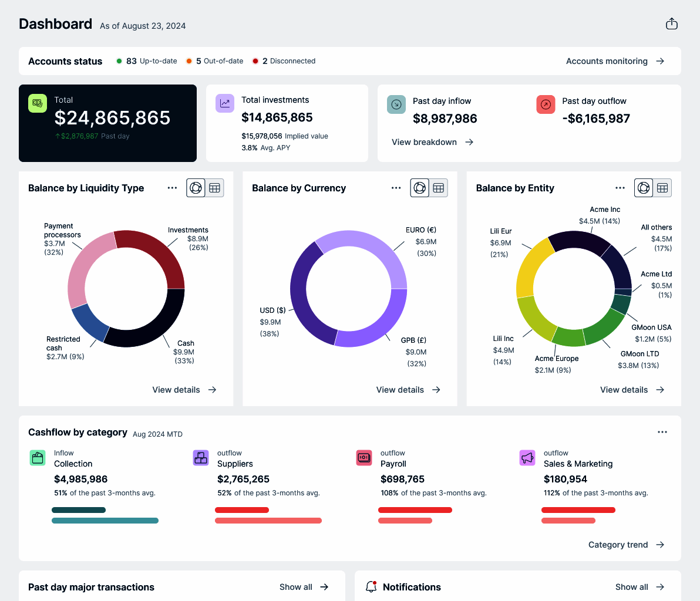
Task: Open Cashflow by category more options menu
Action: pyautogui.click(x=662, y=432)
